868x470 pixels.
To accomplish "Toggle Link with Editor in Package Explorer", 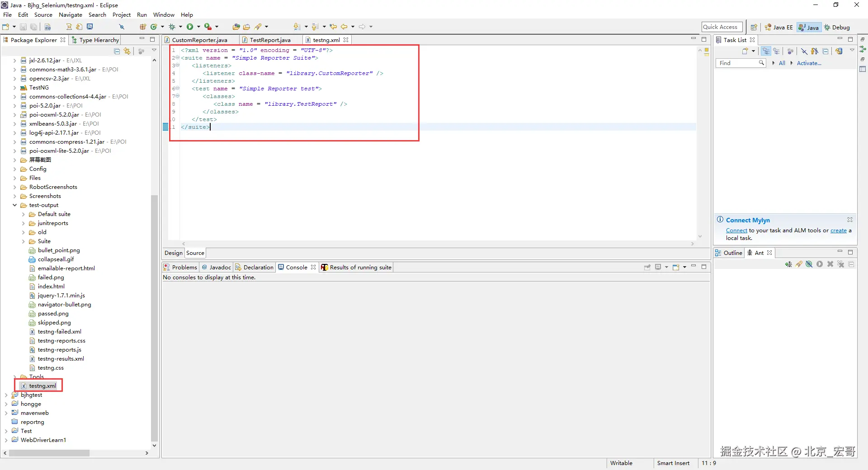I will (127, 51).
